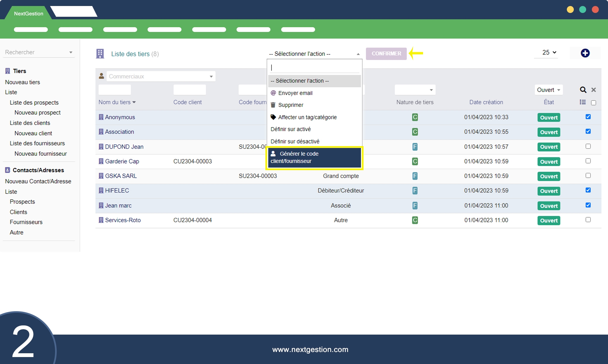The height and width of the screenshot is (364, 608).
Task: Choose Envoyer email from action list
Action: [295, 93]
